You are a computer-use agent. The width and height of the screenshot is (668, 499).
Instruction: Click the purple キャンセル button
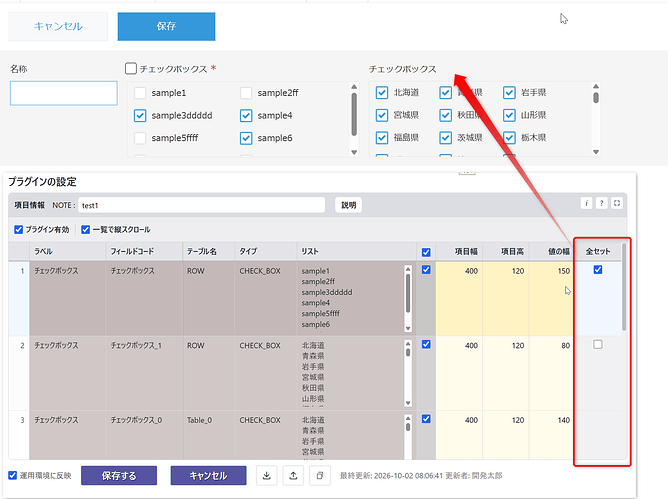tap(208, 476)
